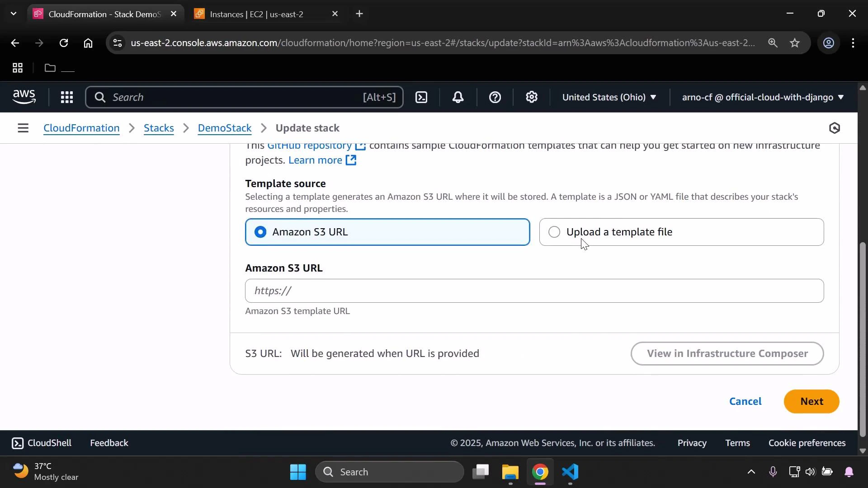868x488 pixels.
Task: Open the notifications bell
Action: click(458, 97)
